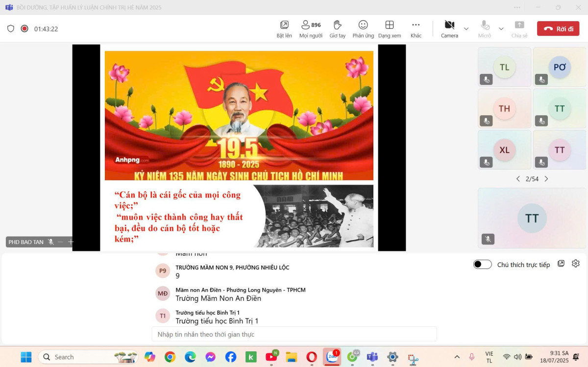Select the XL participant tile
588x367 pixels.
pyautogui.click(x=504, y=150)
